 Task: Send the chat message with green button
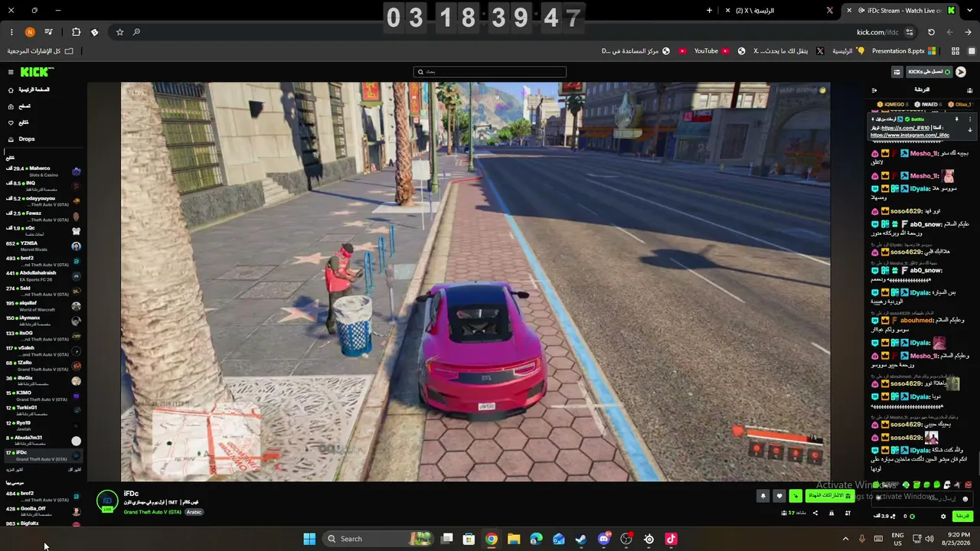tap(962, 517)
